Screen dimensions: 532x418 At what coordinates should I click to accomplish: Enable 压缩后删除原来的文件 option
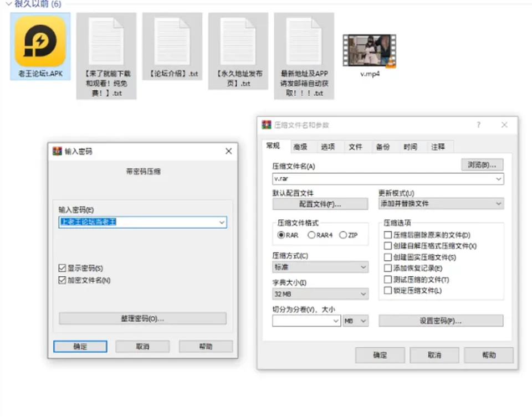388,235
